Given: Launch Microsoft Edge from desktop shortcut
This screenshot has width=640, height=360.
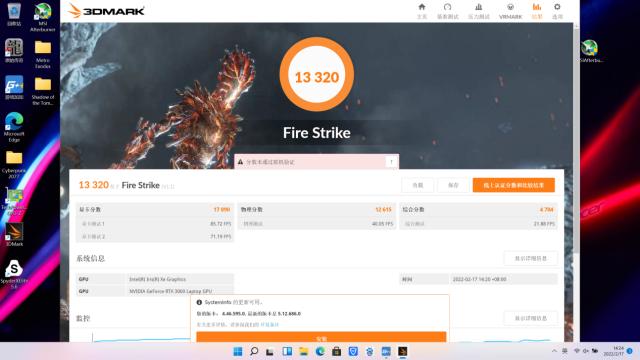Looking at the screenshot, I should (x=14, y=127).
